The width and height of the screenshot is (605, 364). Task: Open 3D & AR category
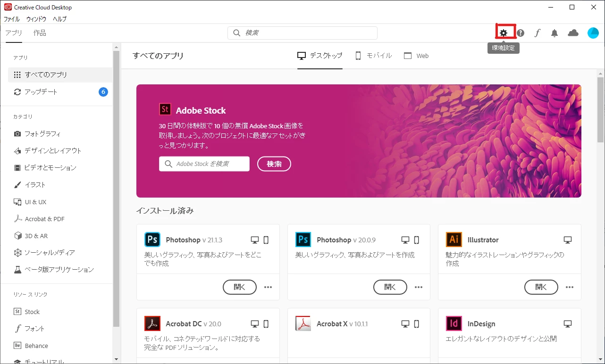(x=60, y=236)
